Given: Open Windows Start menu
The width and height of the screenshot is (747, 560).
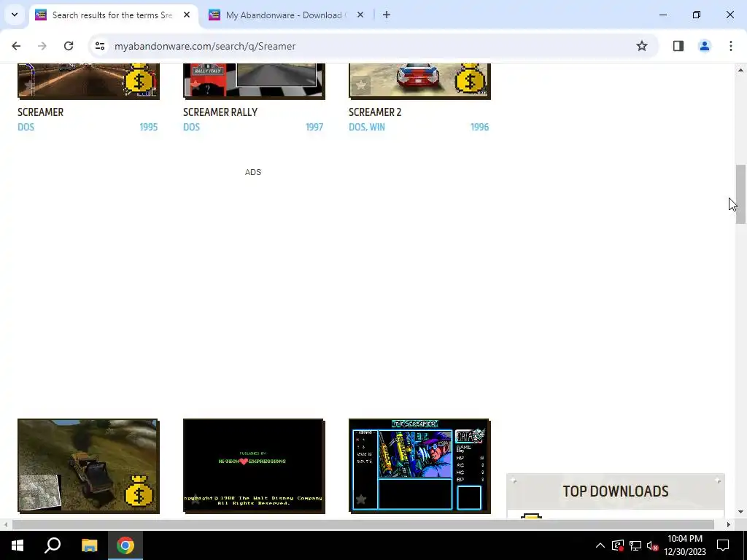Looking at the screenshot, I should click(x=18, y=545).
